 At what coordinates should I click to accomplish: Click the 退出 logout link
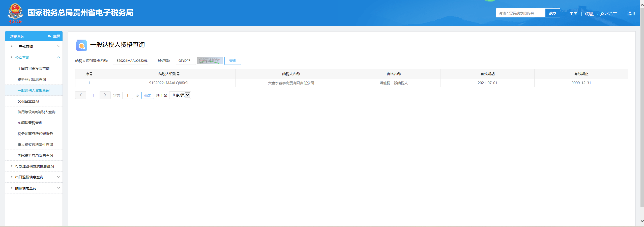(x=631, y=14)
